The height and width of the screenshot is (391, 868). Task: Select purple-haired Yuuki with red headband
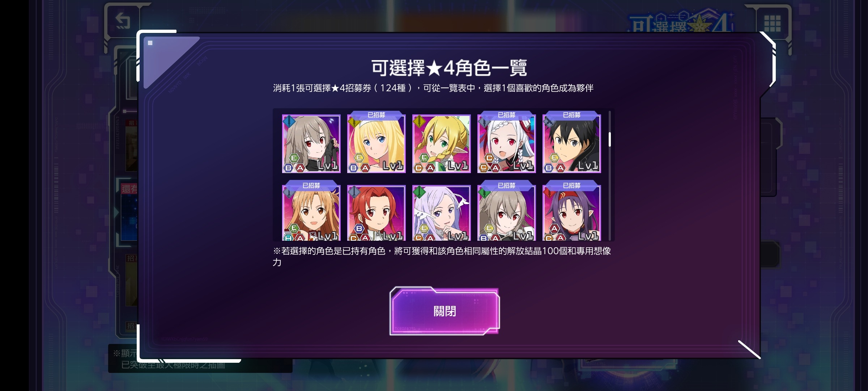[x=571, y=213]
